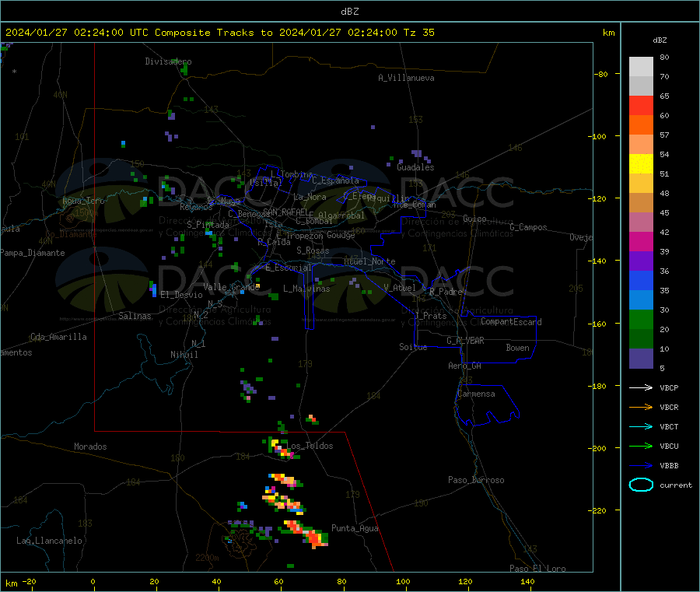Click the Atuel_Norte map label

(x=369, y=261)
